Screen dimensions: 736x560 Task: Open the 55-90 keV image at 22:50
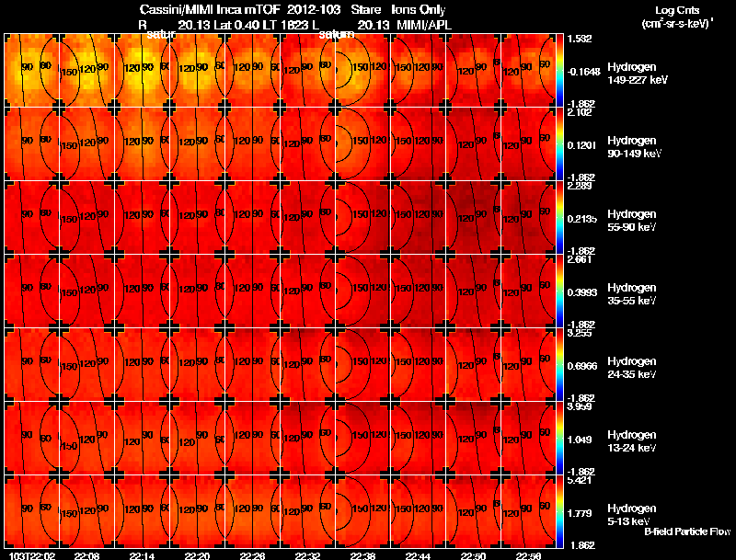(473, 218)
